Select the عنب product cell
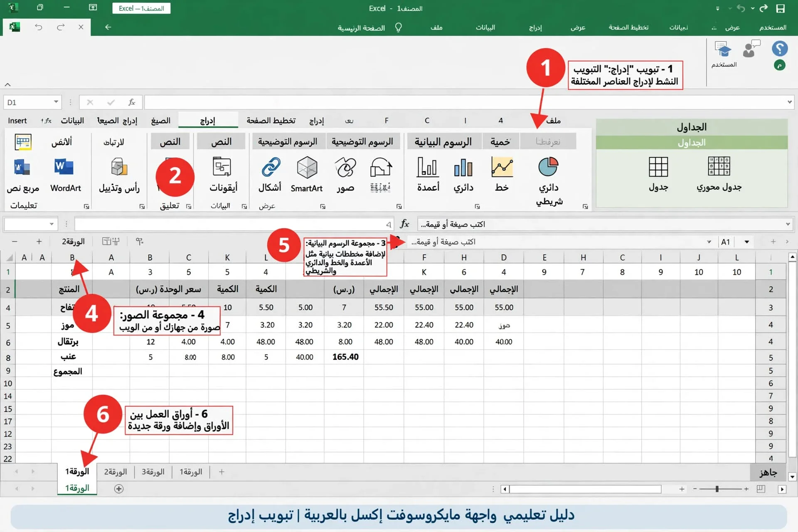This screenshot has height=532, width=798. click(71, 357)
